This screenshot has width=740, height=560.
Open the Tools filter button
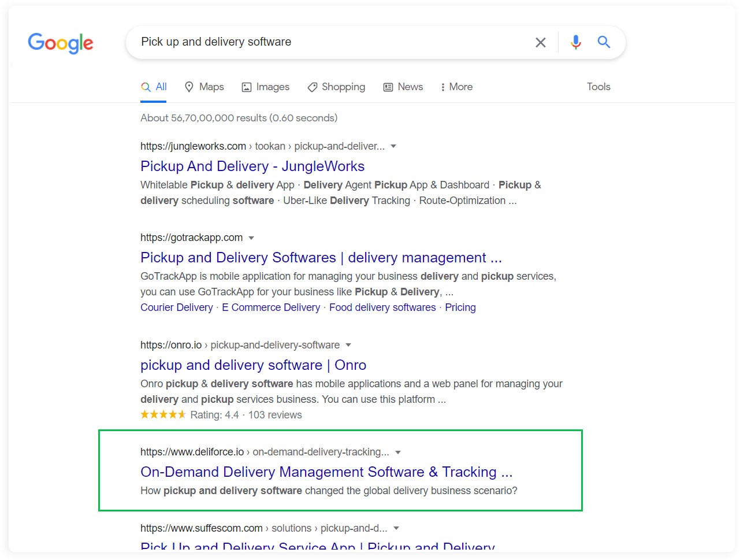tap(598, 87)
